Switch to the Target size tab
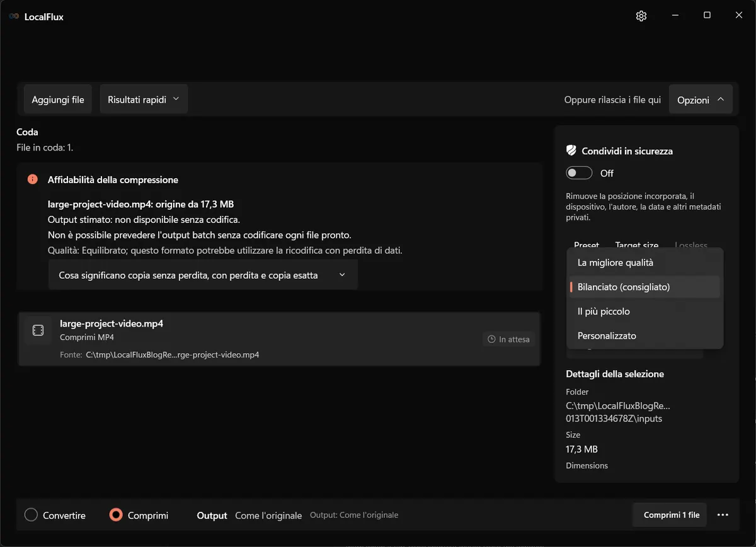The image size is (756, 547). point(636,245)
